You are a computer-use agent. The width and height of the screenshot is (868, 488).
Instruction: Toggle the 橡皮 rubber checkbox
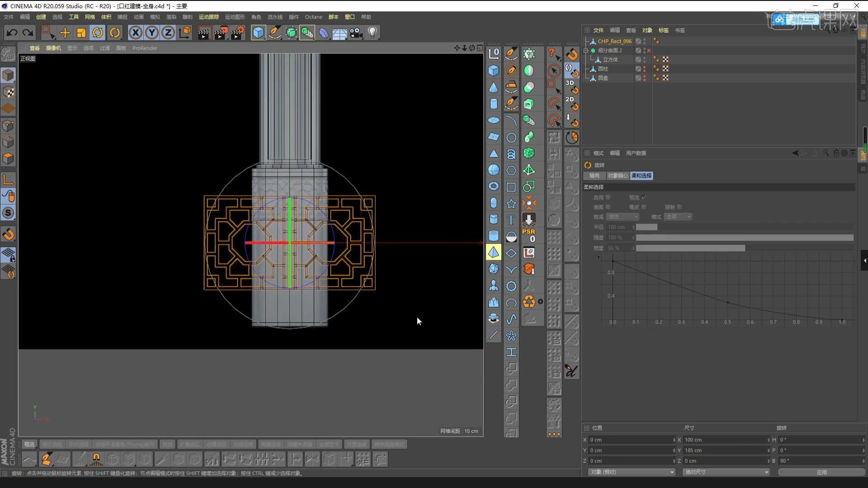(x=644, y=207)
